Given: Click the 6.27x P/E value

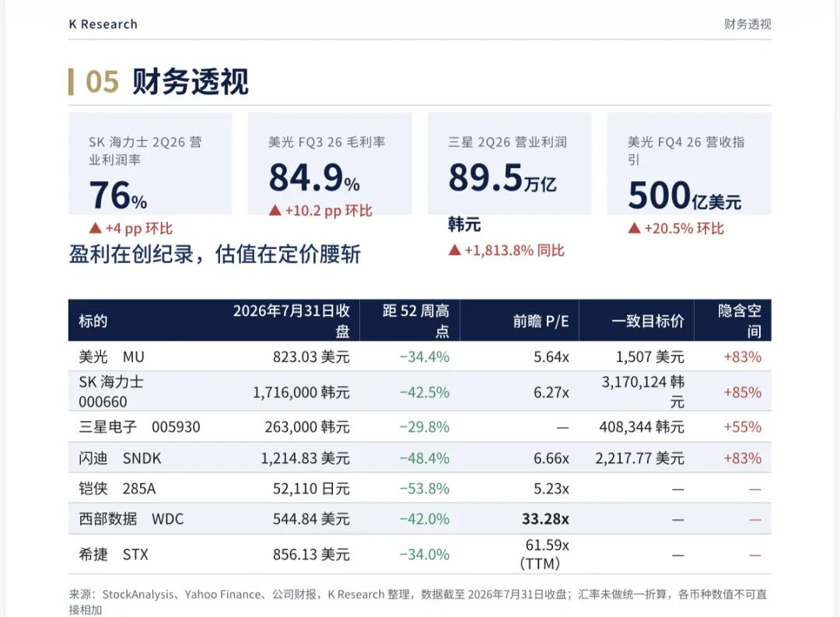Looking at the screenshot, I should tap(551, 392).
